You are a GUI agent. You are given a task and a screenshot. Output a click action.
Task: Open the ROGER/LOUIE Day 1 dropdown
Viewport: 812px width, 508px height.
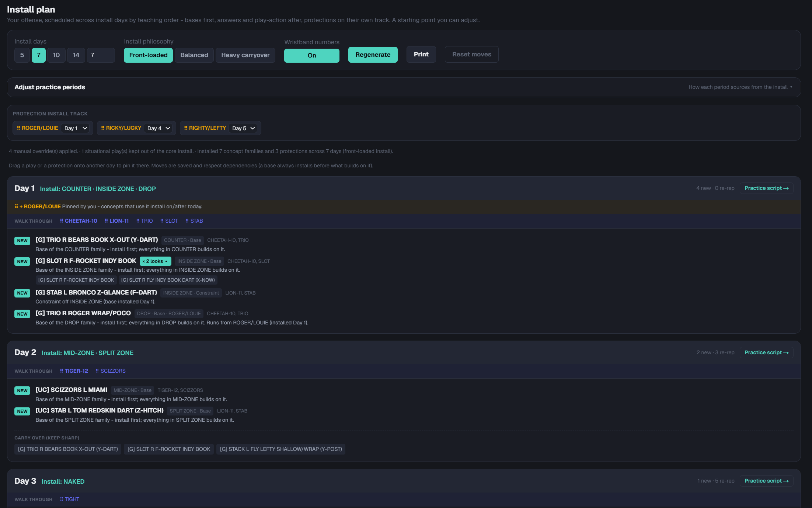[76, 128]
